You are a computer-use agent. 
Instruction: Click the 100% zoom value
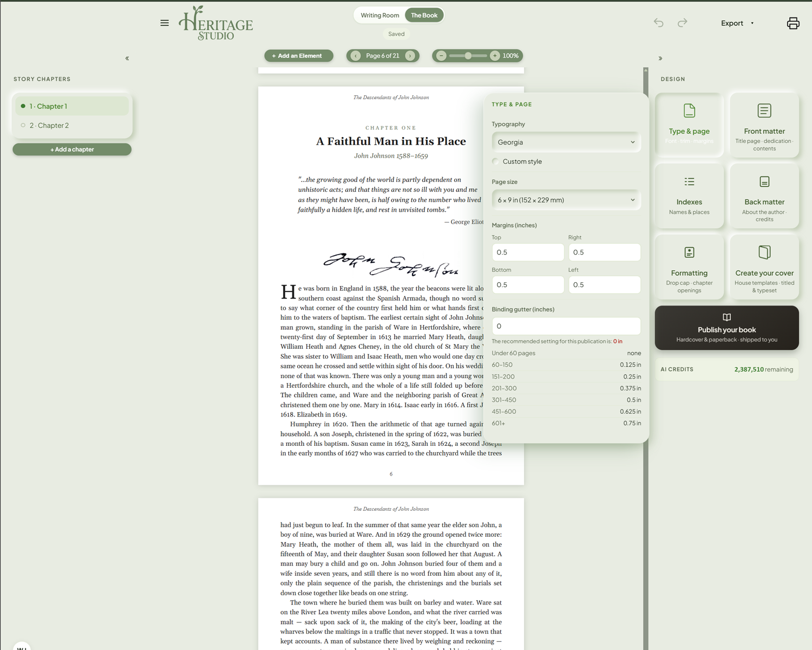pyautogui.click(x=510, y=56)
